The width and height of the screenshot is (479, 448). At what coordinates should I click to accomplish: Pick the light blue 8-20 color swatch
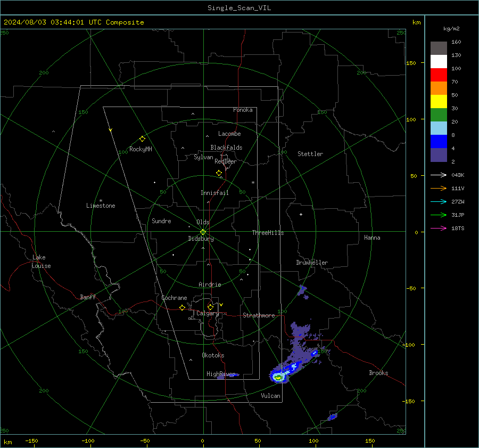(439, 128)
